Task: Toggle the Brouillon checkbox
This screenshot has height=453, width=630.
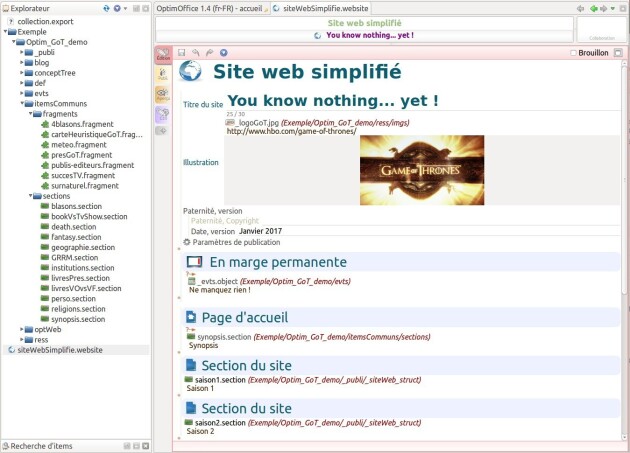Action: [x=573, y=53]
